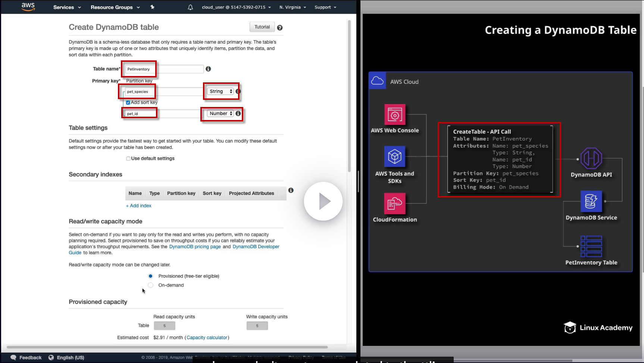Open the sort key Number type dropdown
644x363 pixels.
point(221,114)
